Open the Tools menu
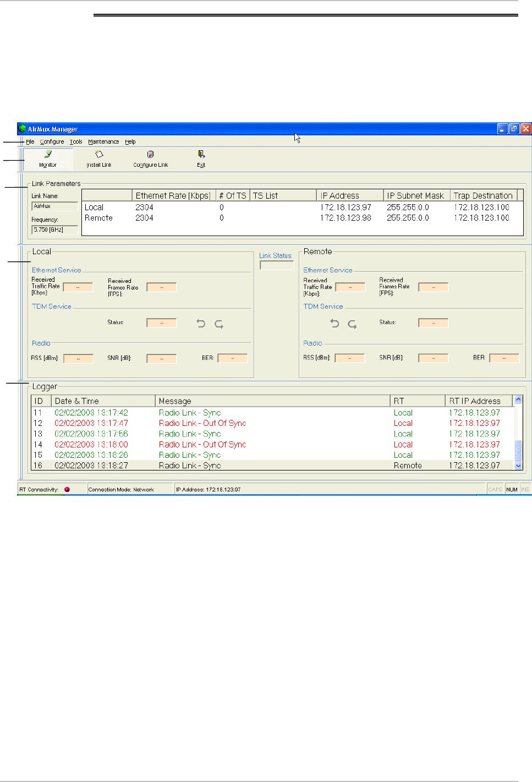This screenshot has height=782, width=532. tap(76, 141)
